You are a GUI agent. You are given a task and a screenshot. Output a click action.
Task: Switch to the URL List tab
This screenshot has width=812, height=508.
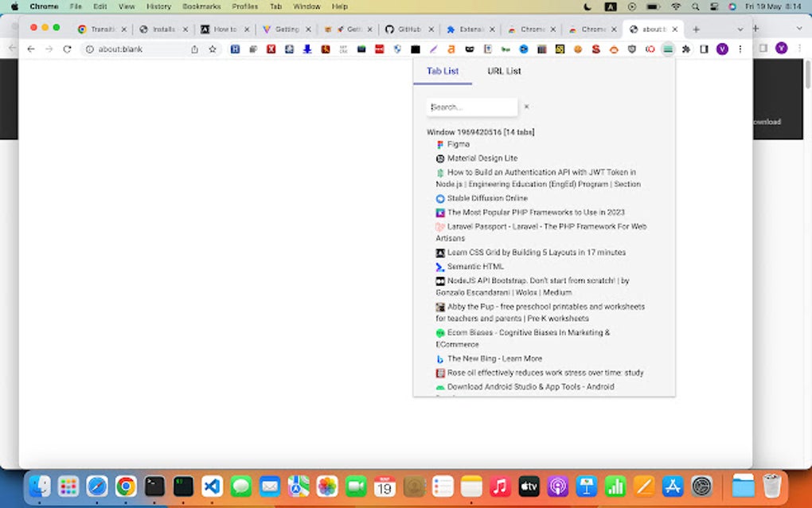[x=503, y=71]
